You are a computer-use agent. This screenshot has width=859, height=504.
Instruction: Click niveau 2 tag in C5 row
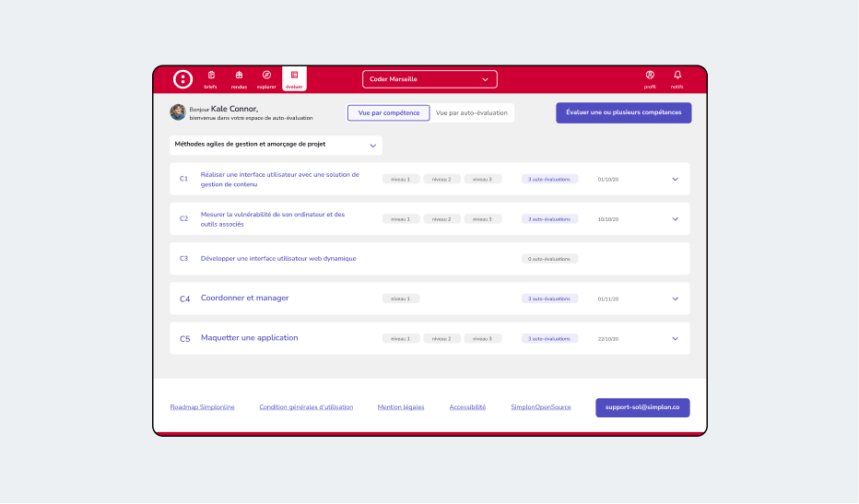[x=441, y=338]
